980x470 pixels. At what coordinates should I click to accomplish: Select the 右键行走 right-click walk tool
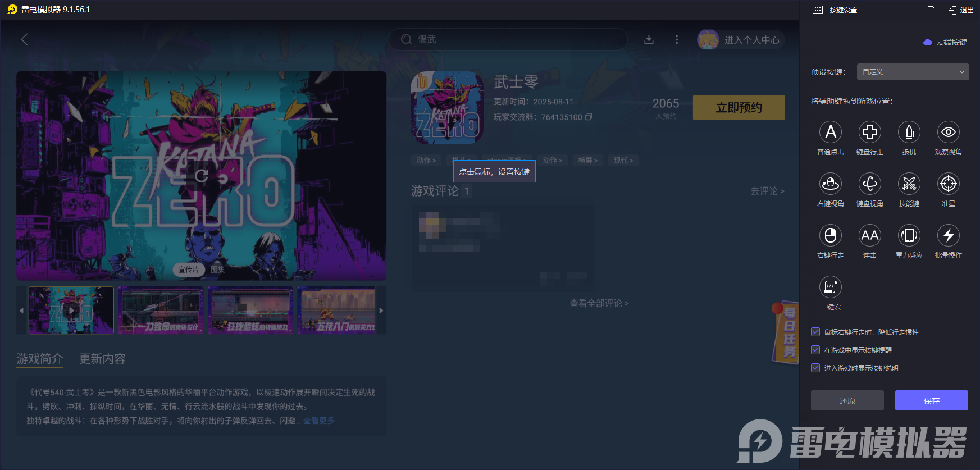point(831,236)
